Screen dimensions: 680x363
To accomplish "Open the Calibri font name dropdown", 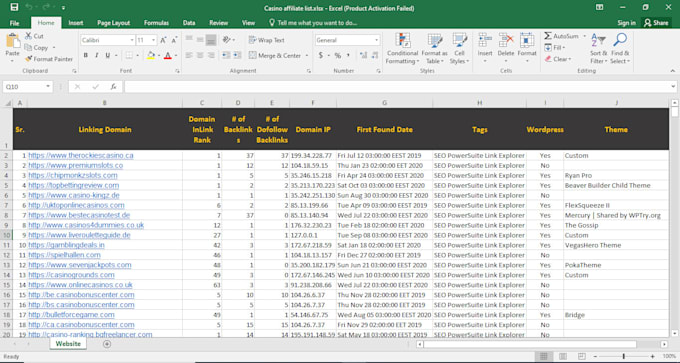I will click(x=132, y=40).
